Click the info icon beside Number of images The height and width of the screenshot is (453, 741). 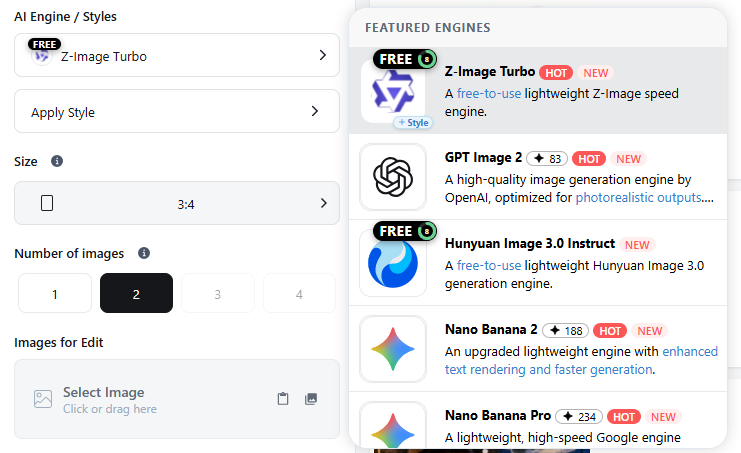coord(144,253)
